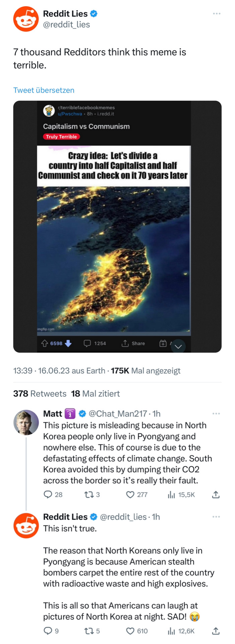
Task: Share Matt's reply using share icon
Action: click(216, 494)
